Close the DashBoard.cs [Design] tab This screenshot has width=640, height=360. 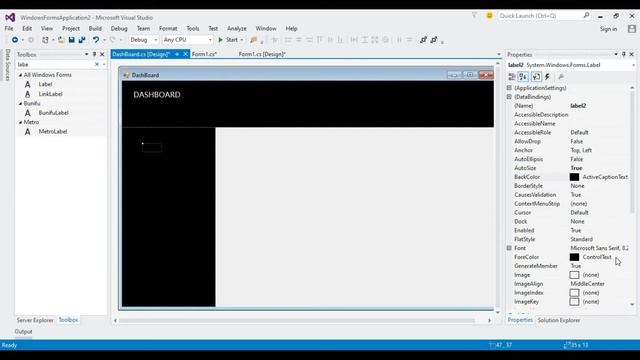(185, 54)
